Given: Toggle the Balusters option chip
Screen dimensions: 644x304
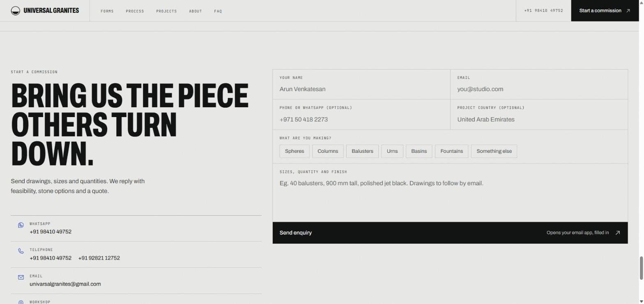Looking at the screenshot, I should pos(362,151).
